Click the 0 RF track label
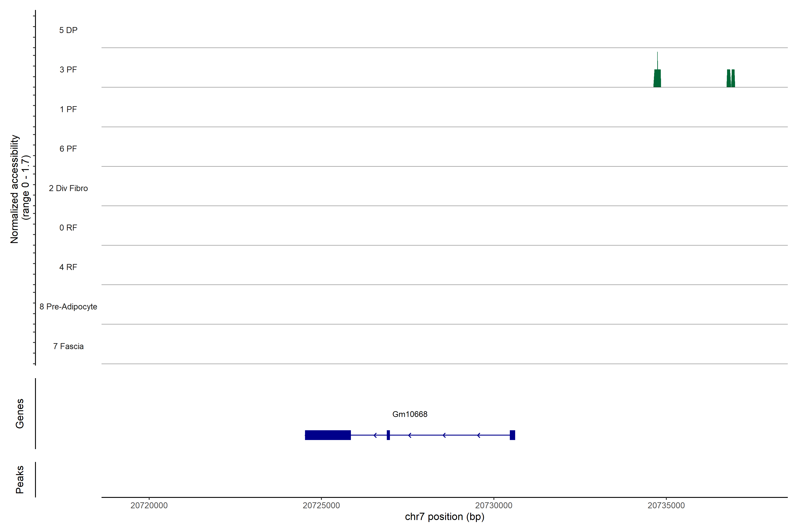 pyautogui.click(x=68, y=228)
